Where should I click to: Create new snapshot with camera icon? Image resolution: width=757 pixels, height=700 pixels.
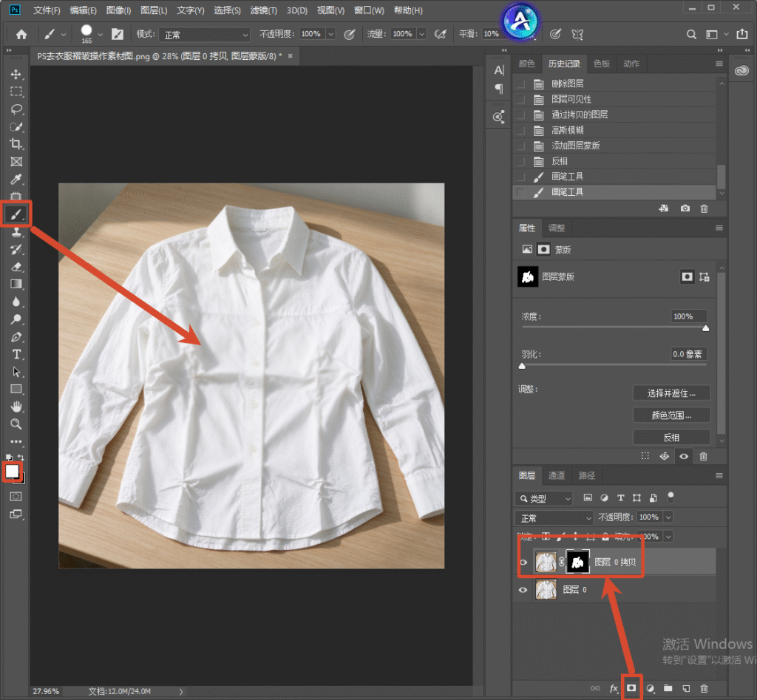[x=685, y=208]
